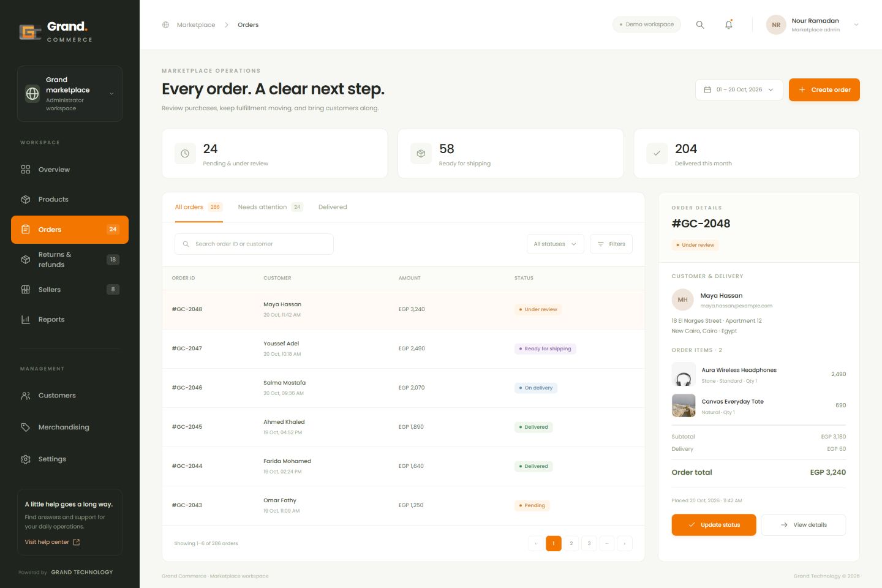The height and width of the screenshot is (588, 882).
Task: Open the Sellers page
Action: point(70,290)
